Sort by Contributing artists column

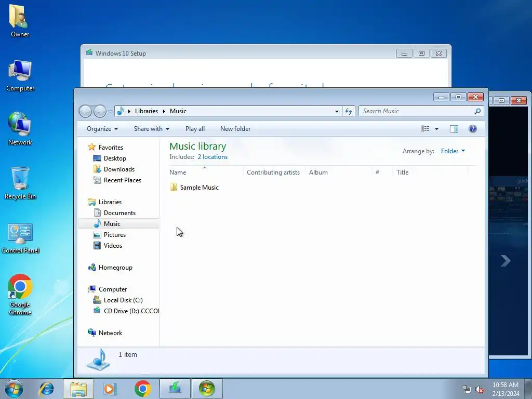tap(274, 172)
